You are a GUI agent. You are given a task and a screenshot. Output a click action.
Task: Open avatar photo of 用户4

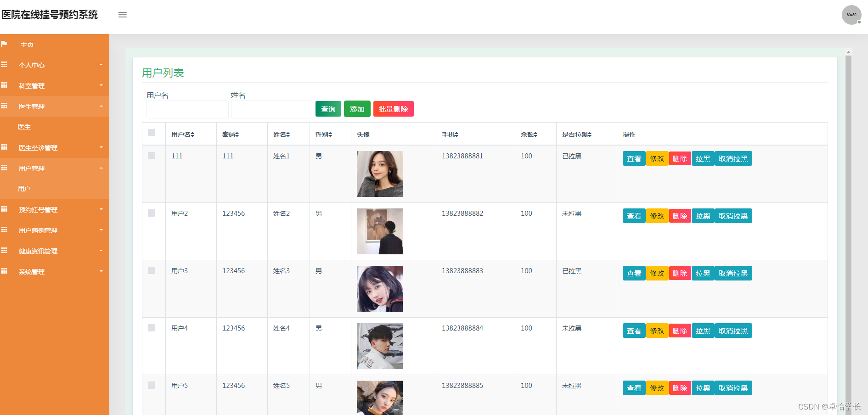[380, 346]
